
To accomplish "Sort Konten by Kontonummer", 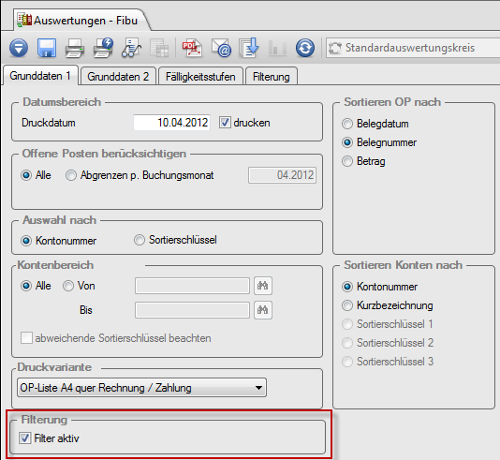I will (347, 287).
